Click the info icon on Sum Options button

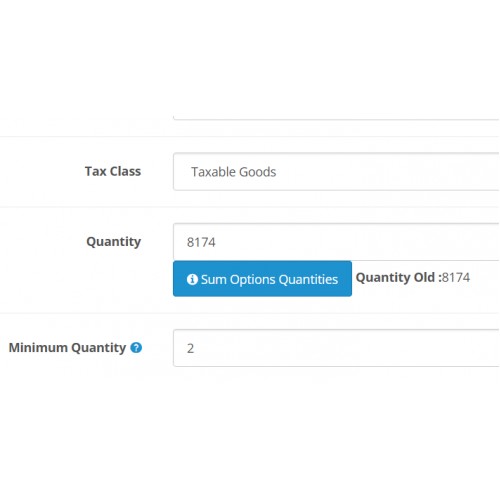(x=192, y=279)
